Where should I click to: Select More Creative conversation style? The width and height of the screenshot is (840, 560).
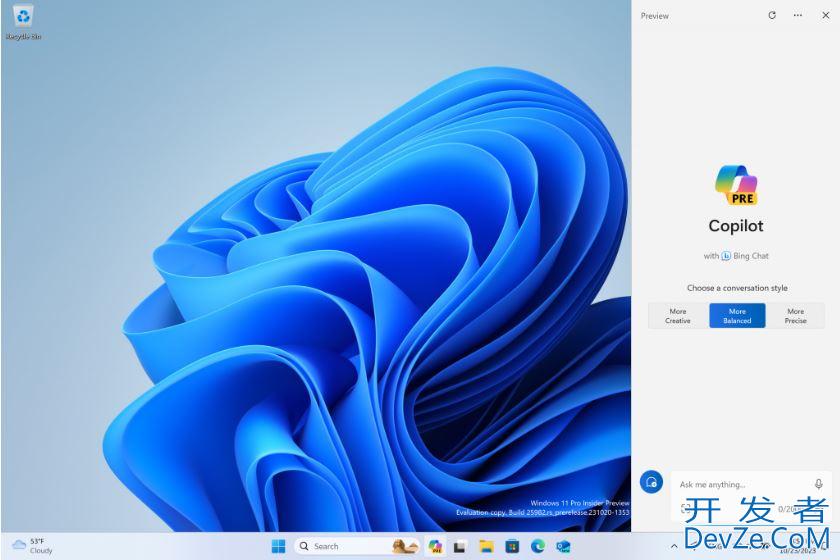pyautogui.click(x=678, y=316)
